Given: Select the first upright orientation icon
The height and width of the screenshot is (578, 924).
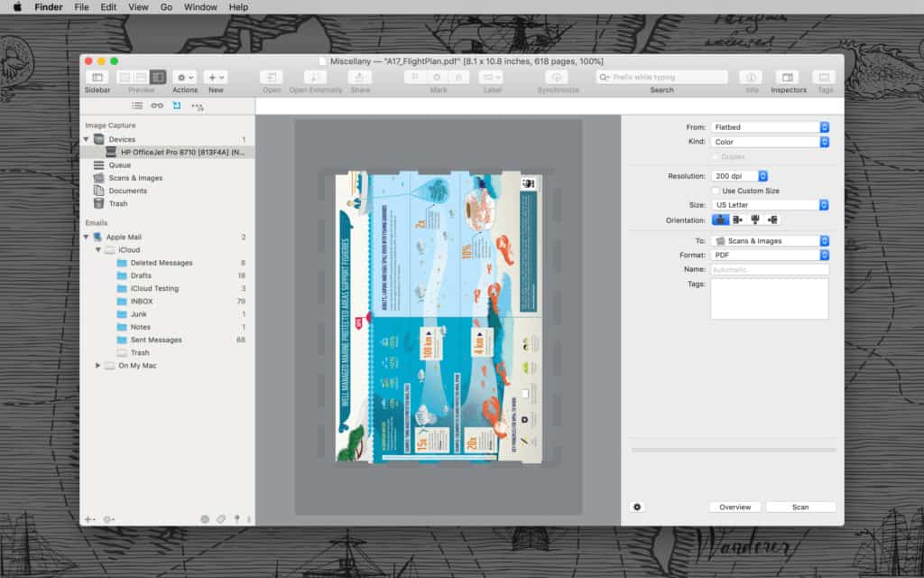Looking at the screenshot, I should [x=720, y=220].
